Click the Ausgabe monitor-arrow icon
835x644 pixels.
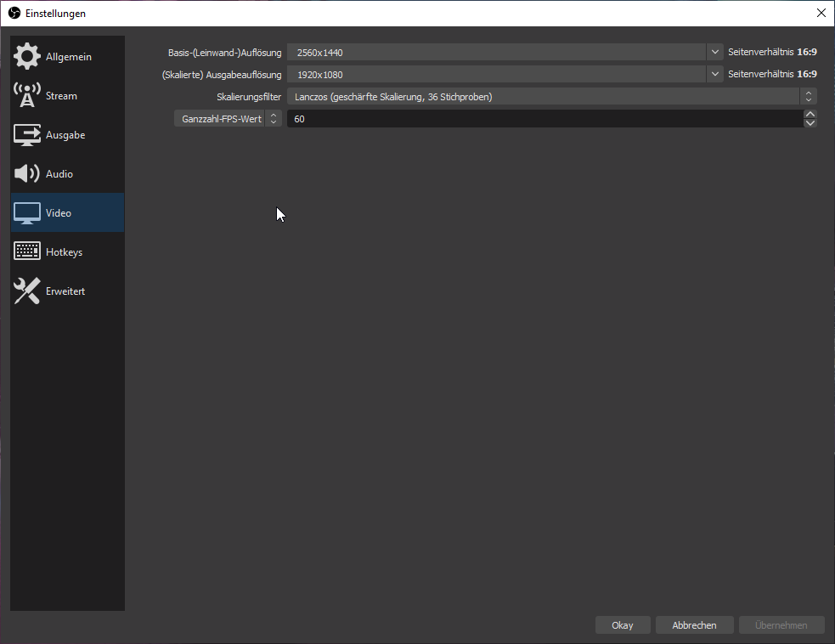(x=26, y=135)
